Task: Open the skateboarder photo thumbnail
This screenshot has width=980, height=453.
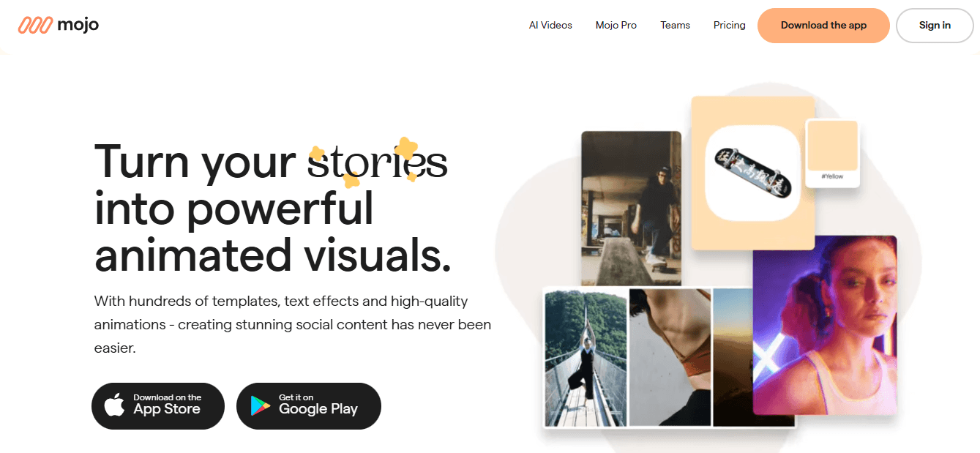Action: tap(631, 209)
